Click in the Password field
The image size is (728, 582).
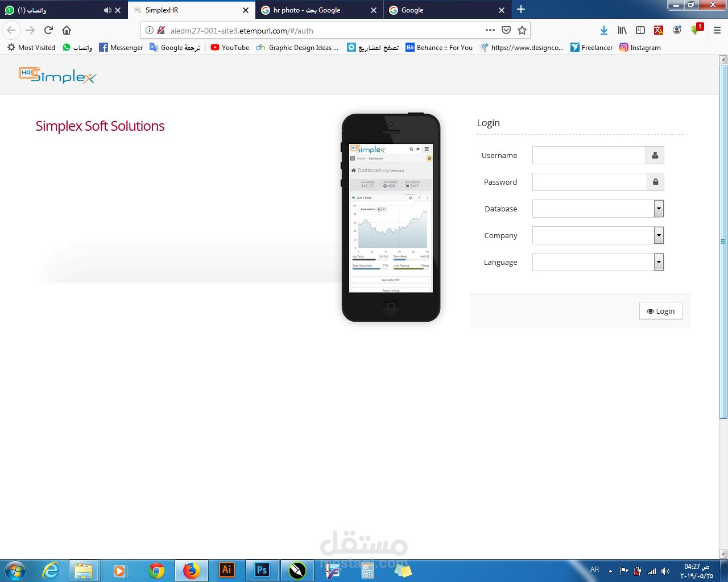click(590, 182)
